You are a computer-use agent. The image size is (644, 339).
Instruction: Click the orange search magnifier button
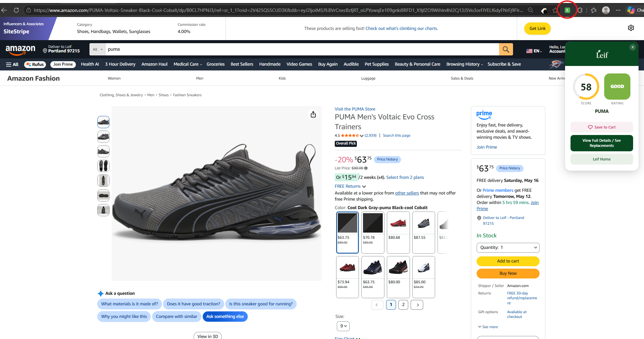click(506, 49)
